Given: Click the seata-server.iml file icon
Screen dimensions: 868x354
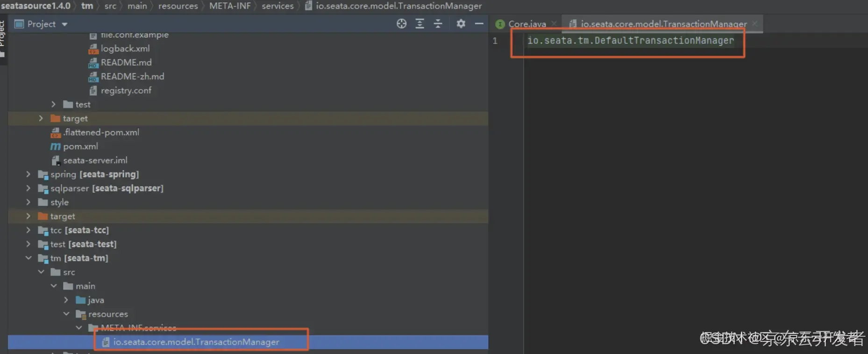Looking at the screenshot, I should 56,161.
